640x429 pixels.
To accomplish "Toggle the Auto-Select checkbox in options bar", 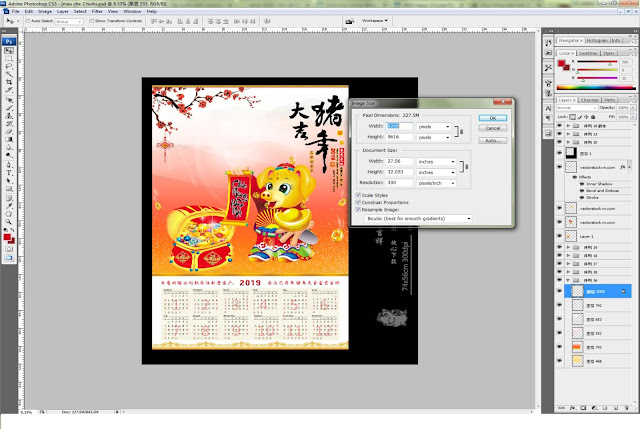I will coord(28,21).
